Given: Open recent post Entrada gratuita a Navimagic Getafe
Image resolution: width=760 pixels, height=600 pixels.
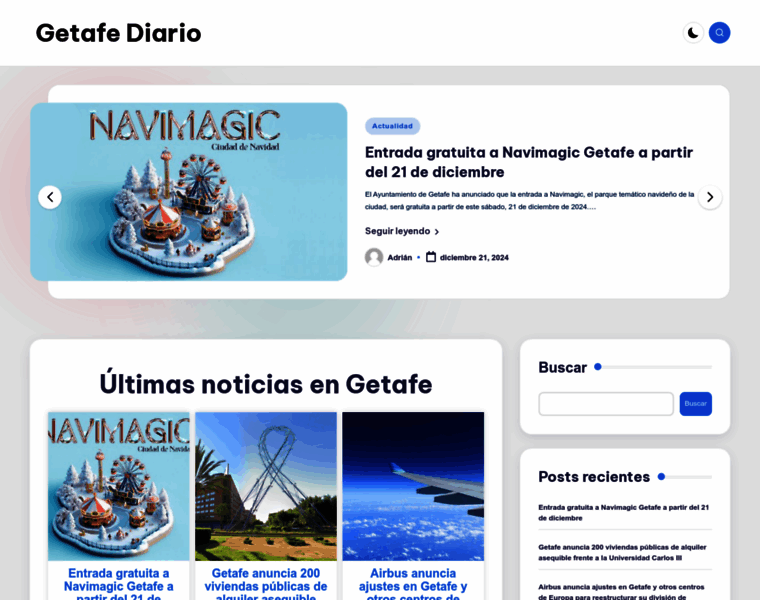Looking at the screenshot, I should point(623,513).
